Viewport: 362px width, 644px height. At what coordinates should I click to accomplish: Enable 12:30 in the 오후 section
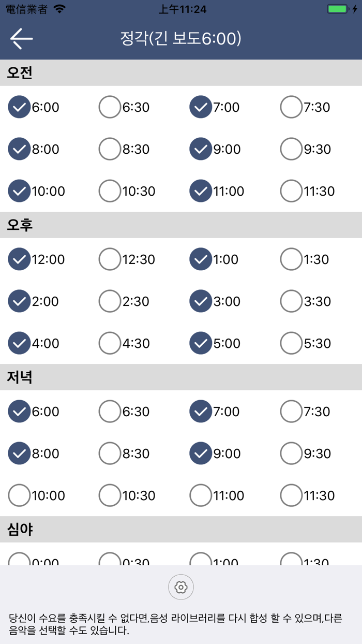click(x=110, y=259)
